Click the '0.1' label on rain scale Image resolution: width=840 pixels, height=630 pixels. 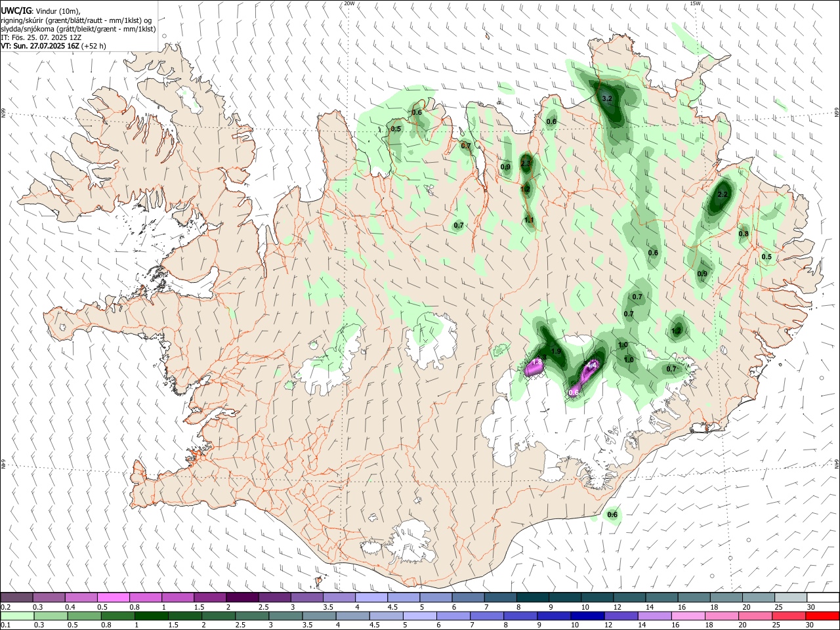point(5,625)
